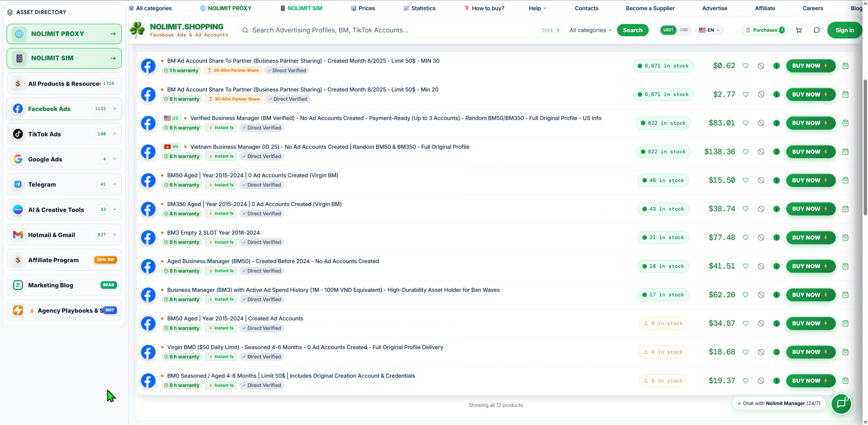This screenshot has width=868, height=425.
Task: Open the shopping cart icon in header
Action: point(799,30)
